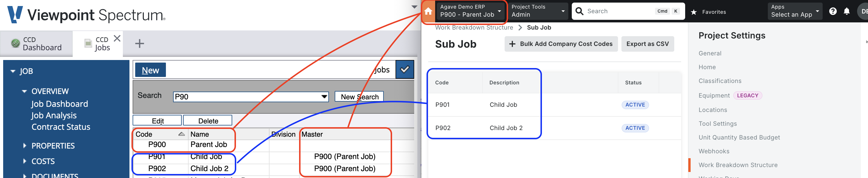Open Unit Quantity Based Budget settings

739,138
